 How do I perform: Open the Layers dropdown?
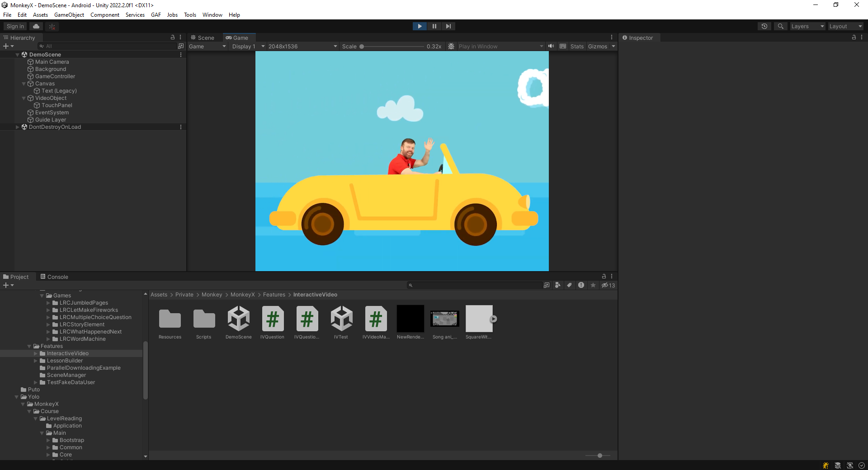(807, 26)
